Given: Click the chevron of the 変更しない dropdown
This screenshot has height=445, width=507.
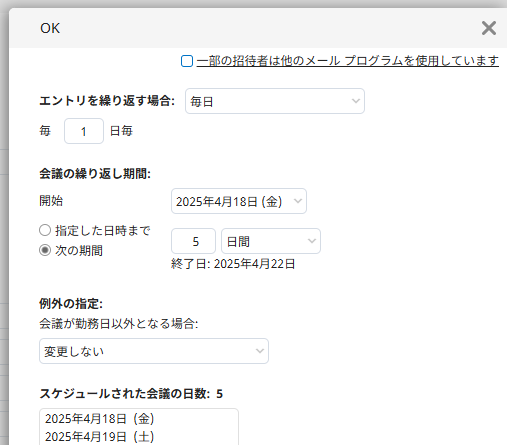Looking at the screenshot, I should pos(260,351).
